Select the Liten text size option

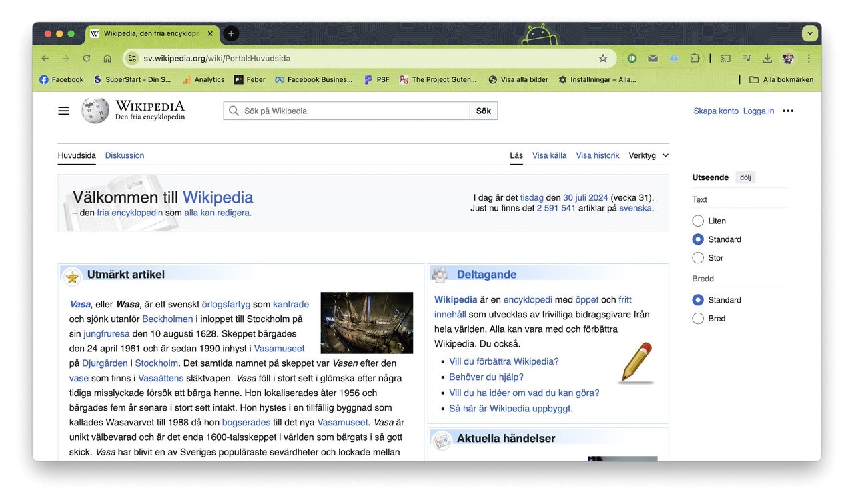[x=698, y=221]
